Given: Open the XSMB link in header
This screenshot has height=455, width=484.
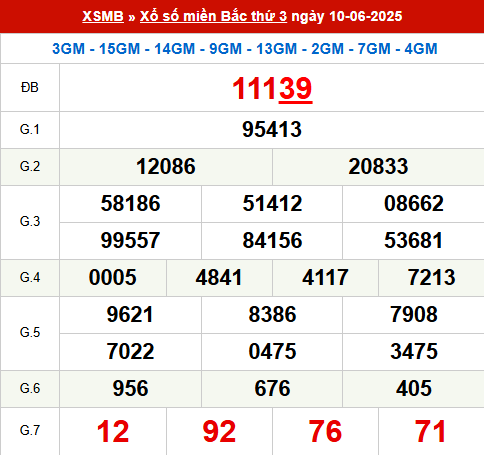Looking at the screenshot, I should coord(103,16).
